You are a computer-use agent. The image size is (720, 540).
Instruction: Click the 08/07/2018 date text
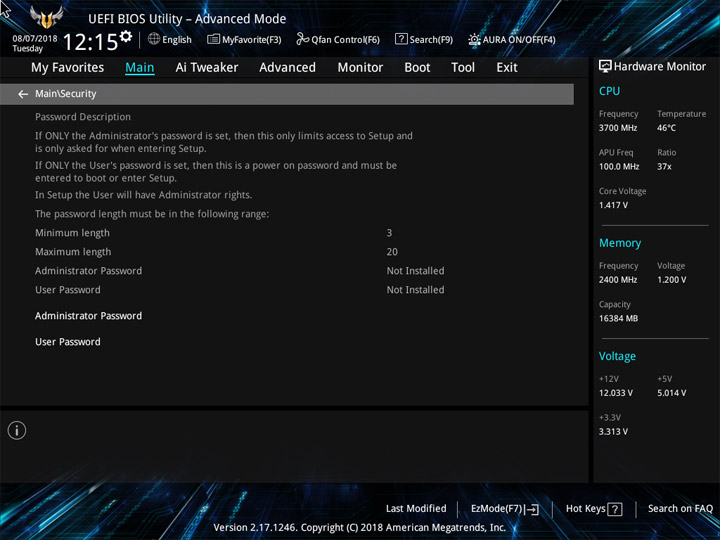pyautogui.click(x=35, y=39)
